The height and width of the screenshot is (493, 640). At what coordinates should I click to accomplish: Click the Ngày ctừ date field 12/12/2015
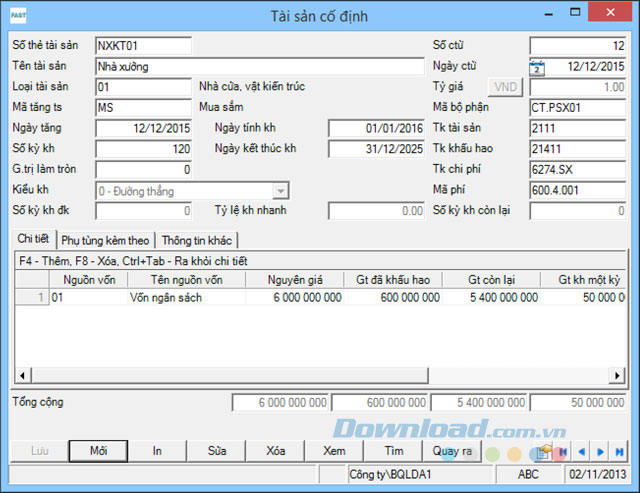tap(585, 67)
